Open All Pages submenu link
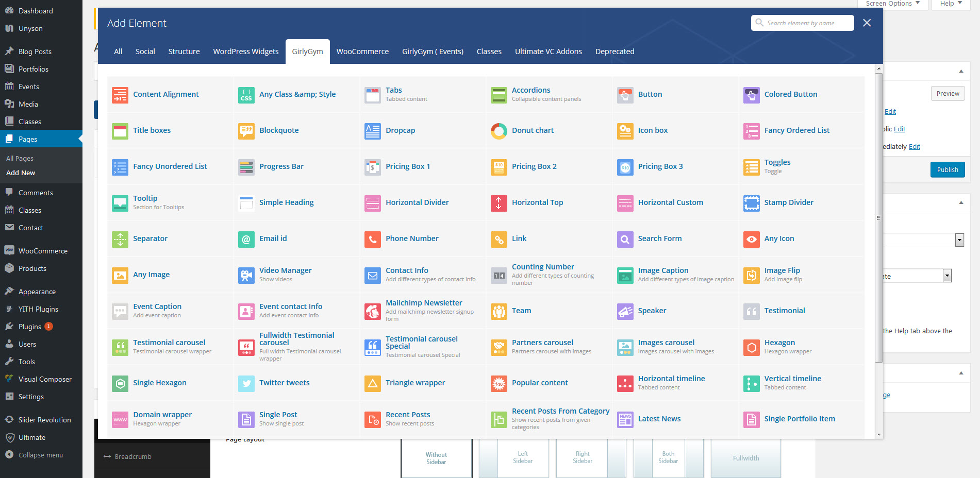 click(x=20, y=159)
